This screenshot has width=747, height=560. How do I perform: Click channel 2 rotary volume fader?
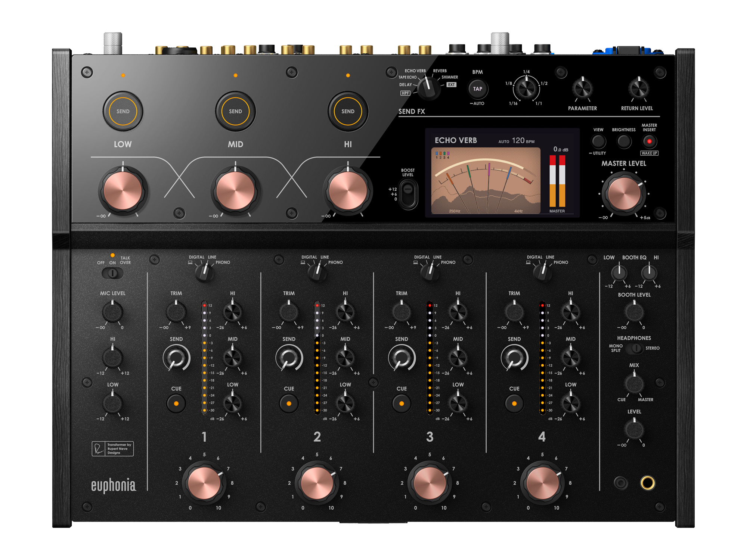317,482
